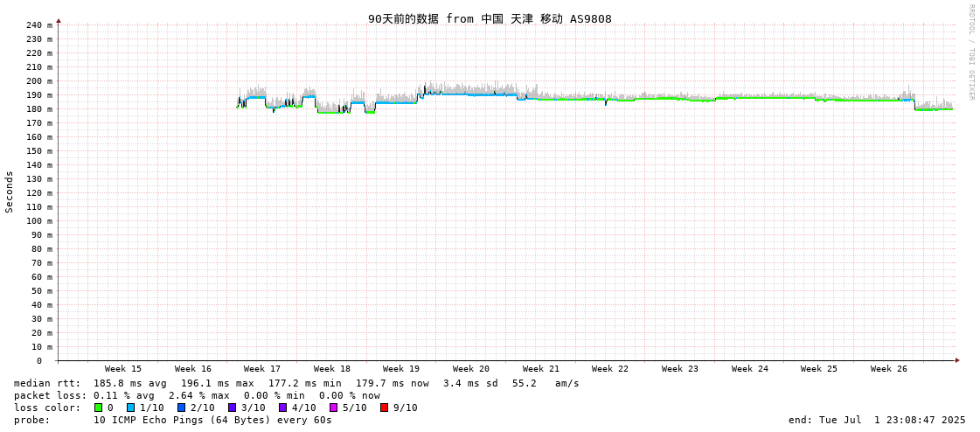Screen dimensions: 980x432
Task: Click the packet loss label
Action: click(50, 396)
